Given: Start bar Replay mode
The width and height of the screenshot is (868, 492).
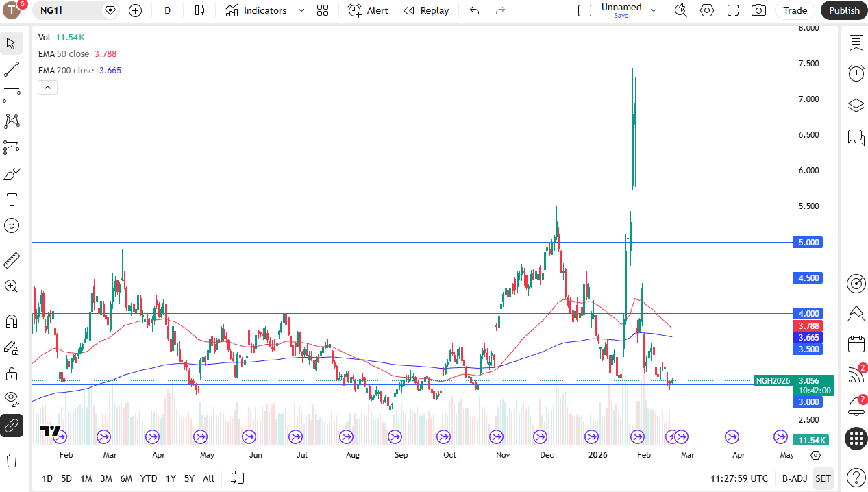Looking at the screenshot, I should coord(426,10).
